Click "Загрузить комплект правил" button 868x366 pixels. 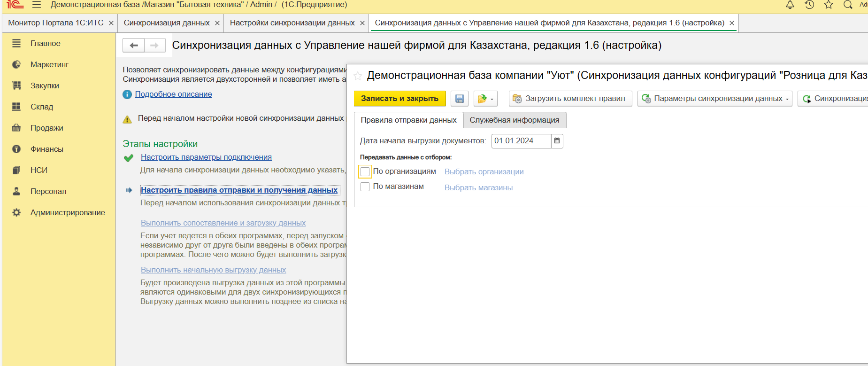click(570, 99)
